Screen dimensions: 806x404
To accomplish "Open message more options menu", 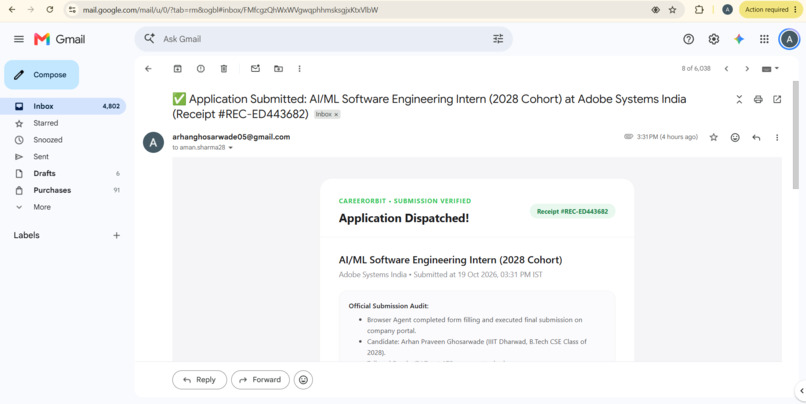I will click(x=777, y=137).
